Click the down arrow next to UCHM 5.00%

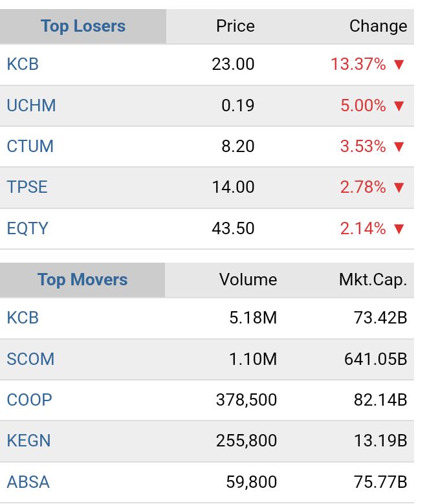399,105
